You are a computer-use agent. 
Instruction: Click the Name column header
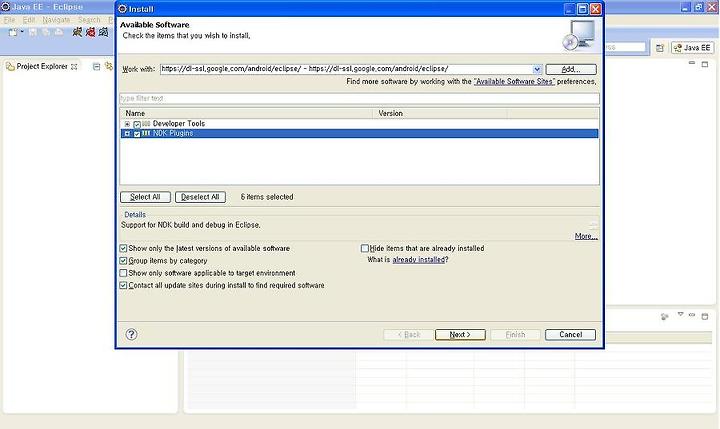click(x=247, y=113)
